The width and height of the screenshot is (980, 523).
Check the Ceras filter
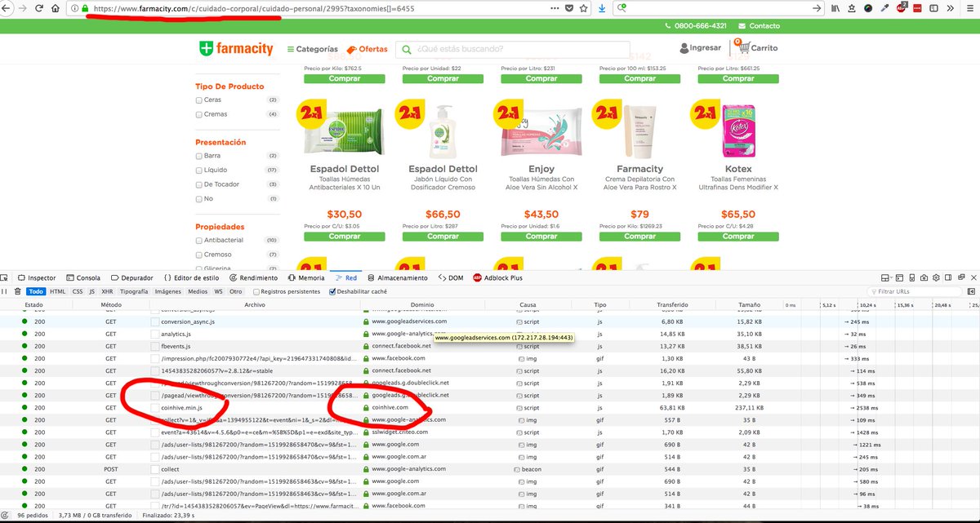click(x=199, y=100)
